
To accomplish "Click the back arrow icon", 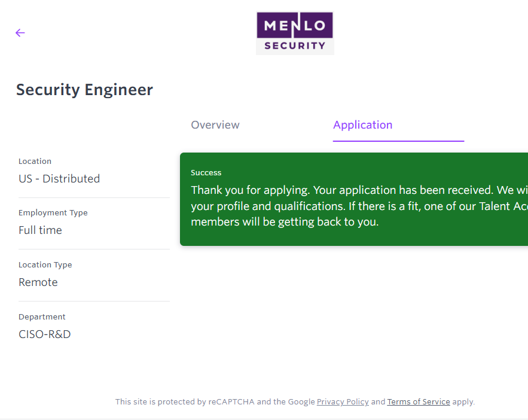I will click(20, 33).
